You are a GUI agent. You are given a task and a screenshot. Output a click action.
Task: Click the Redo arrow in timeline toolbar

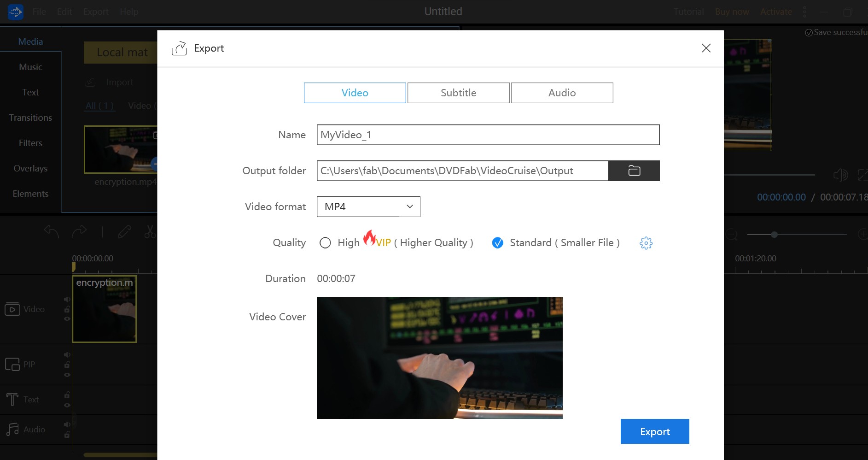click(x=79, y=231)
